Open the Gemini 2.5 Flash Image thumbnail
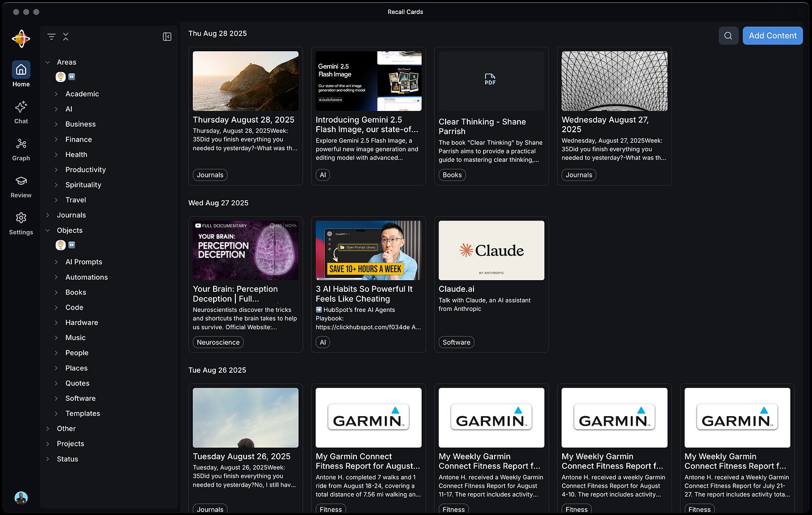 [369, 81]
